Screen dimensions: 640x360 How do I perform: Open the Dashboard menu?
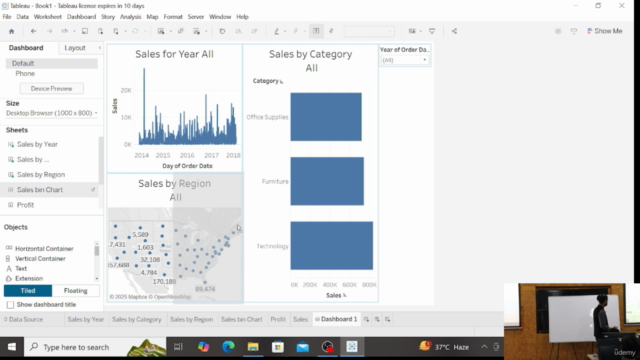81,17
